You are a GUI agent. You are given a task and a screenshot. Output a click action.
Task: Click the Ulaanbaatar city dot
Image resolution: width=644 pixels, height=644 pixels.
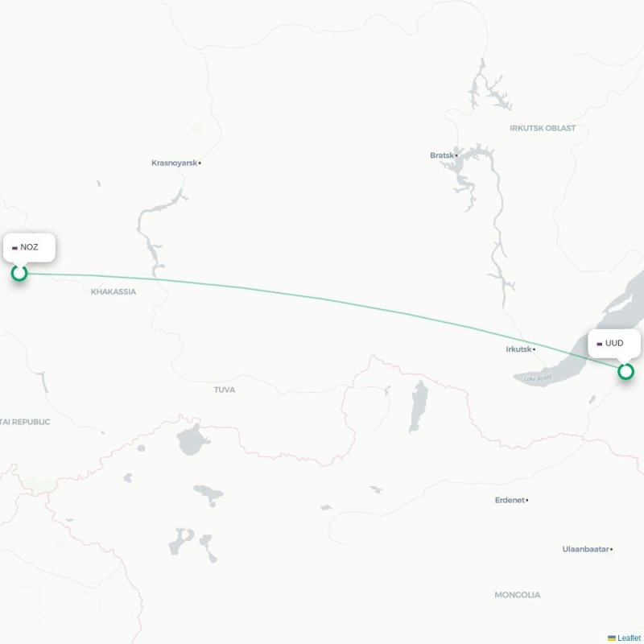tap(611, 549)
